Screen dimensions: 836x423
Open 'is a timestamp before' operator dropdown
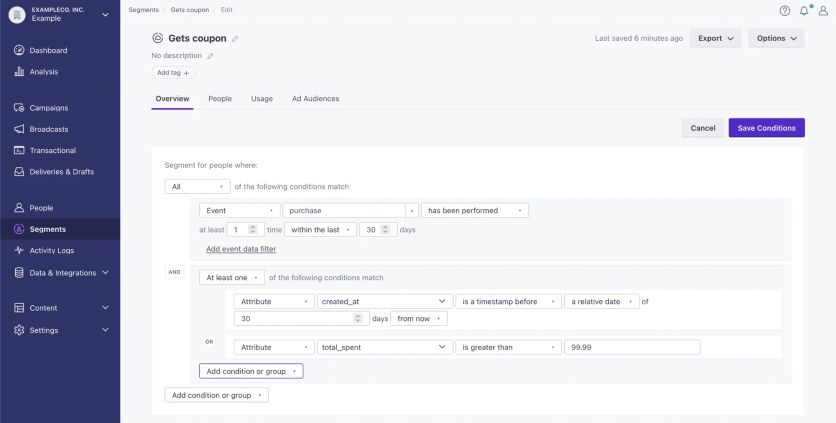click(x=508, y=301)
